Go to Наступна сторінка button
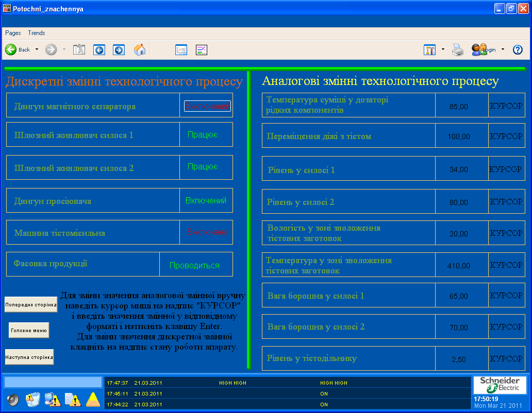532x413 pixels. pyautogui.click(x=29, y=357)
